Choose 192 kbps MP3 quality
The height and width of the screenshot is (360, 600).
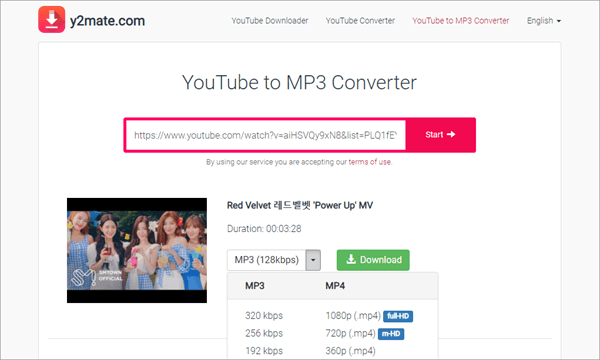pyautogui.click(x=264, y=351)
